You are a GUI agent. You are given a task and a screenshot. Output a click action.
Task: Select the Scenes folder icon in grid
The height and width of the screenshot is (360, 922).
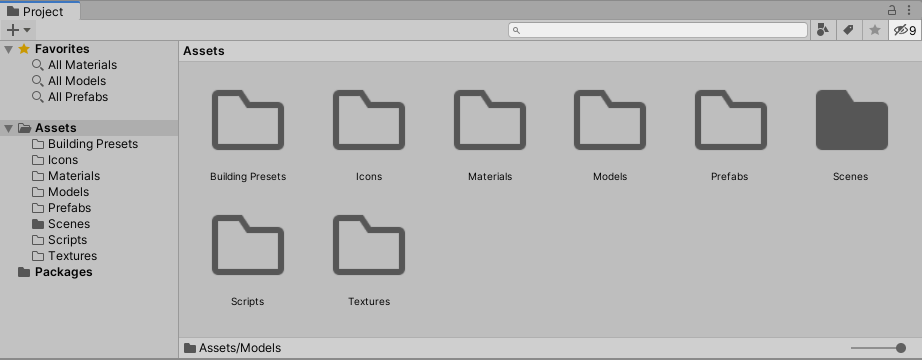851,120
